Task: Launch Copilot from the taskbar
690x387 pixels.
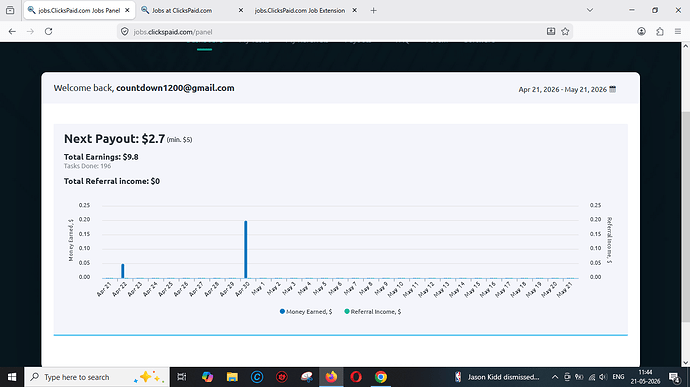Action: coord(207,377)
